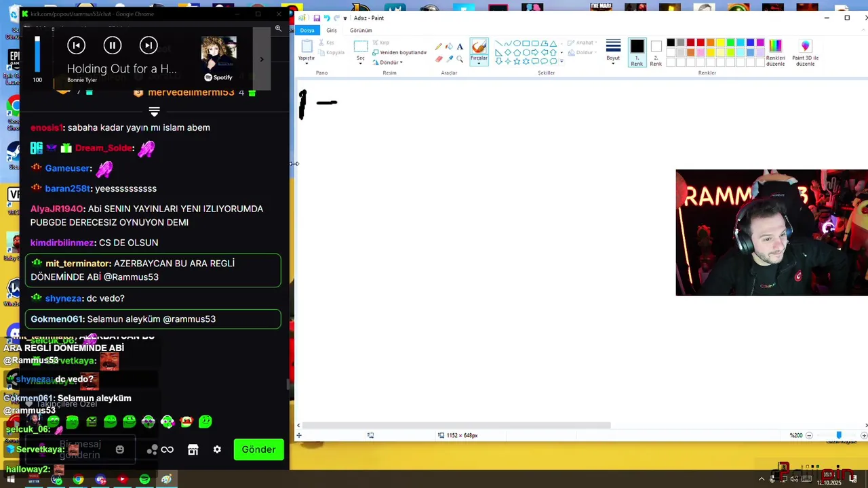This screenshot has height=488, width=868.
Task: Adjust the Paint zoom slider handle
Action: click(x=839, y=435)
